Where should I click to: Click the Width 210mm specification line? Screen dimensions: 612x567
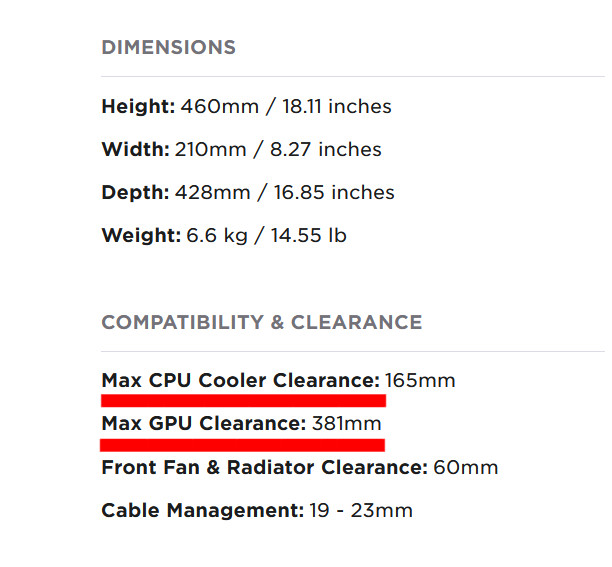[x=241, y=149]
